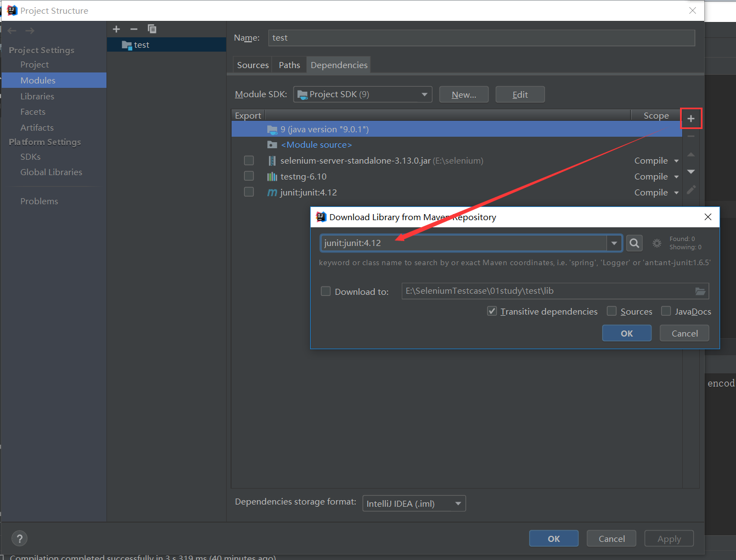The height and width of the screenshot is (560, 736).
Task: Open Libraries in the sidebar
Action: pos(37,96)
